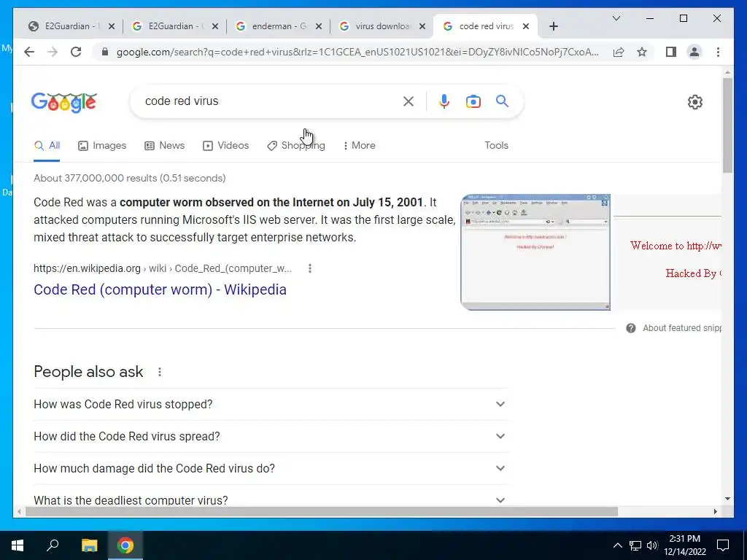The image size is (747, 560).
Task: Close the enderman tab
Action: pos(319,26)
